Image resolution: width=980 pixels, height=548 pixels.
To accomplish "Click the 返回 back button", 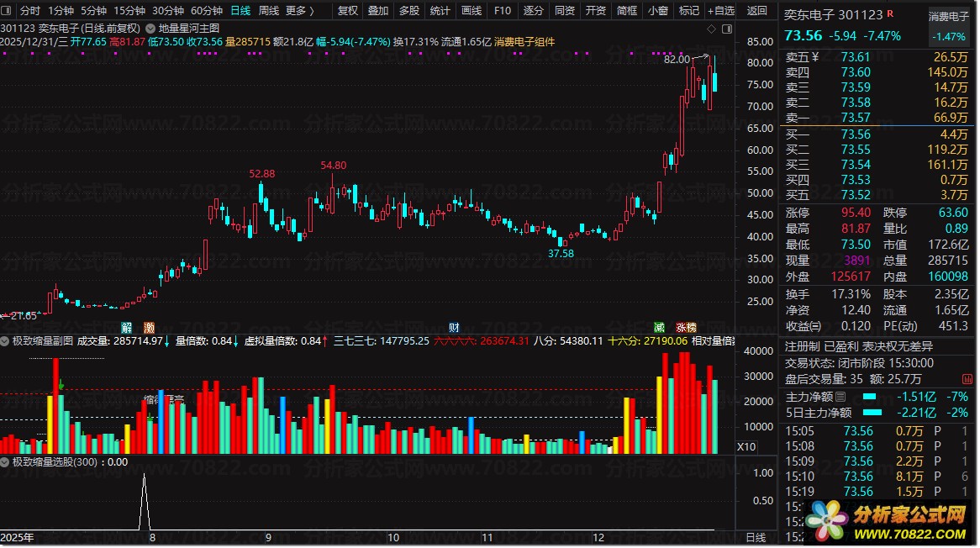I will 757,11.
